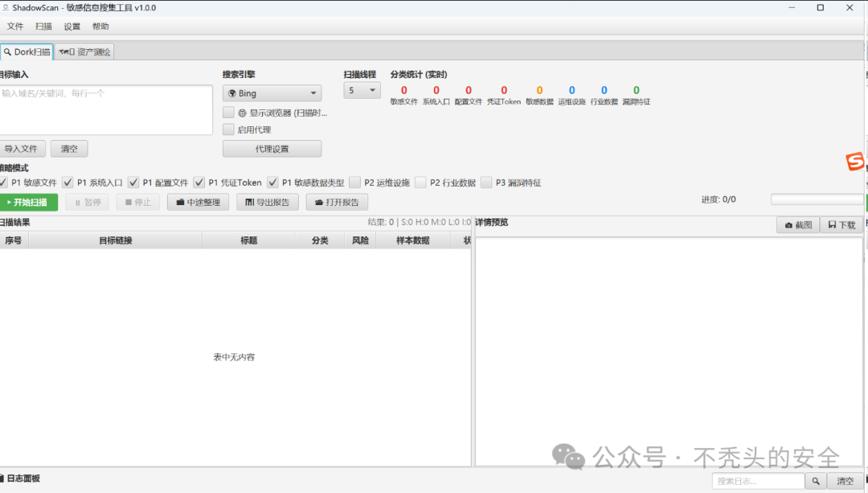Click the 截图 screenshot button
Viewport: 868px width, 493px height.
tap(798, 225)
